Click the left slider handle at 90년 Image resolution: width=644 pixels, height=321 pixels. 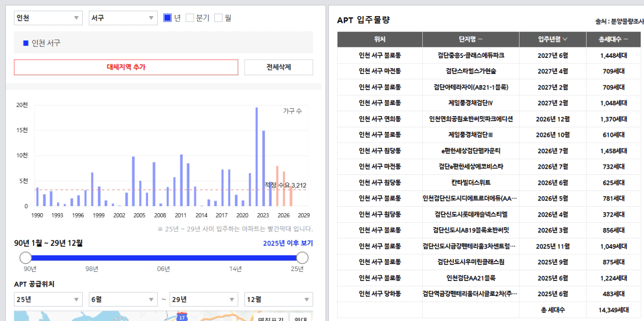pos(26,258)
